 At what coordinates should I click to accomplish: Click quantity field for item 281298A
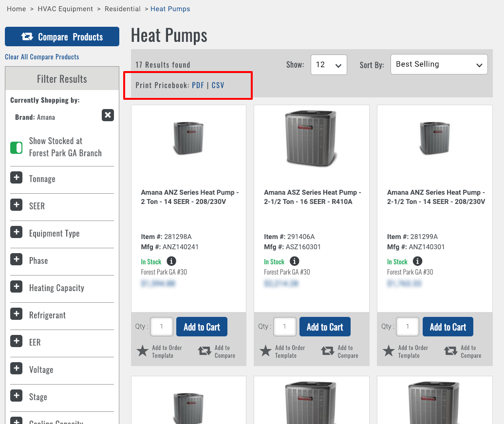(162, 327)
